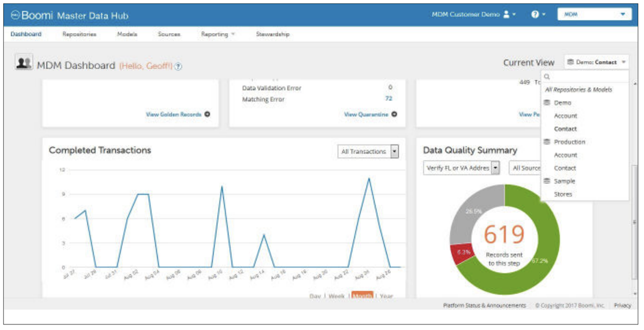The height and width of the screenshot is (330, 644).
Task: Click the MDM Dashboard people icon
Action: click(x=24, y=63)
